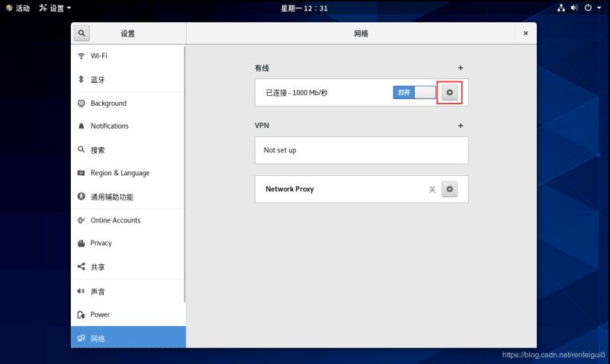Screen dimensions: 610x364
Task: Add a VPN with plus icon
Action: tap(460, 126)
